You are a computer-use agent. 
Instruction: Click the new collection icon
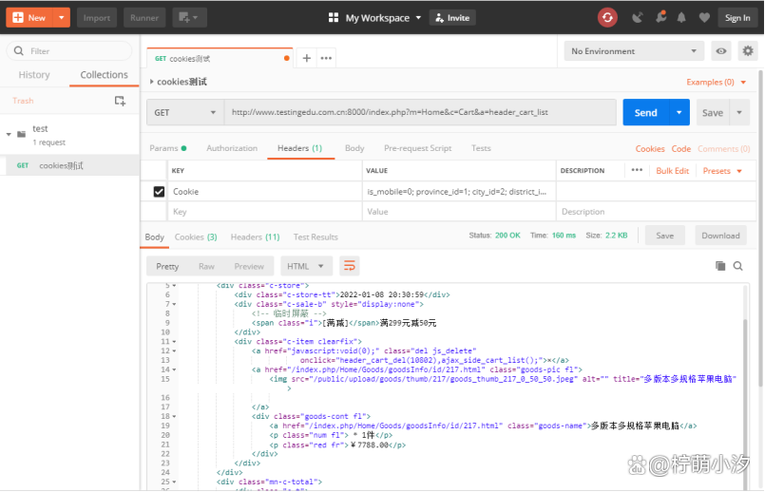click(120, 101)
